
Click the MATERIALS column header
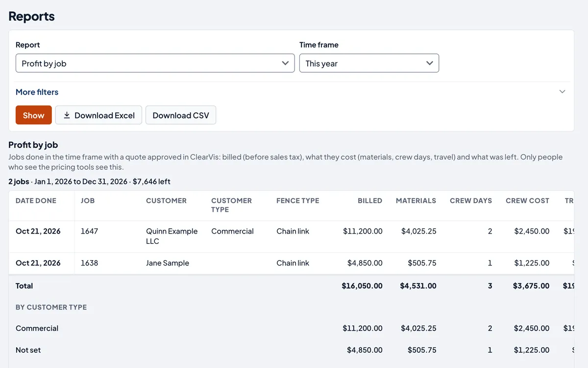[416, 201]
